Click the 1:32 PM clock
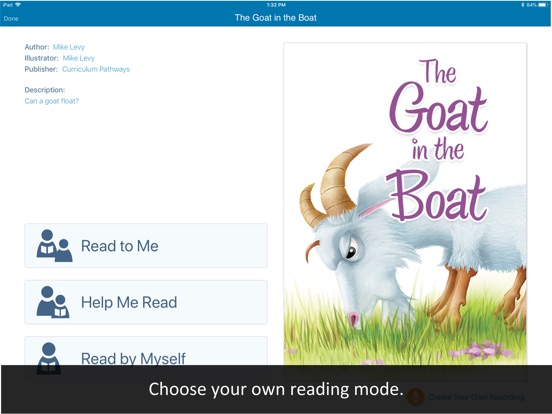 (276, 5)
